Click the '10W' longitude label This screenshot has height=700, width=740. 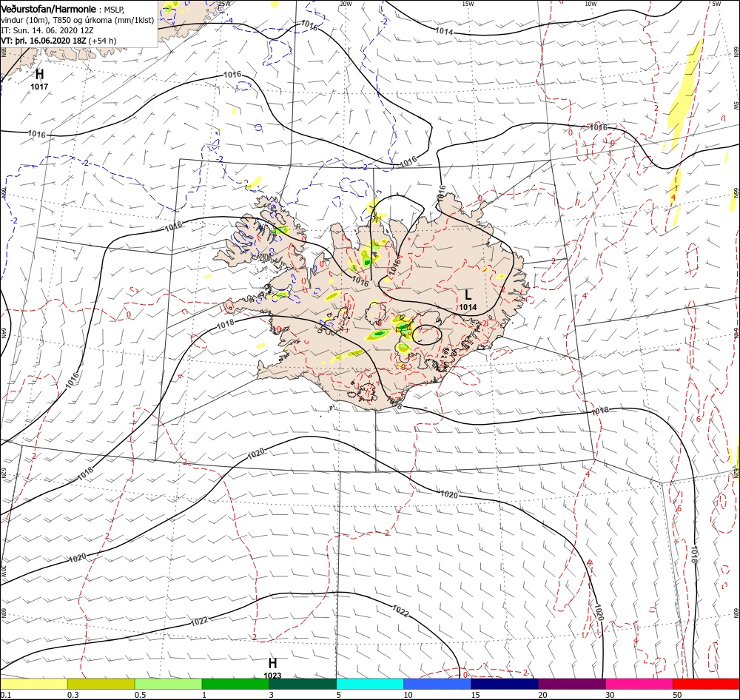pyautogui.click(x=591, y=3)
